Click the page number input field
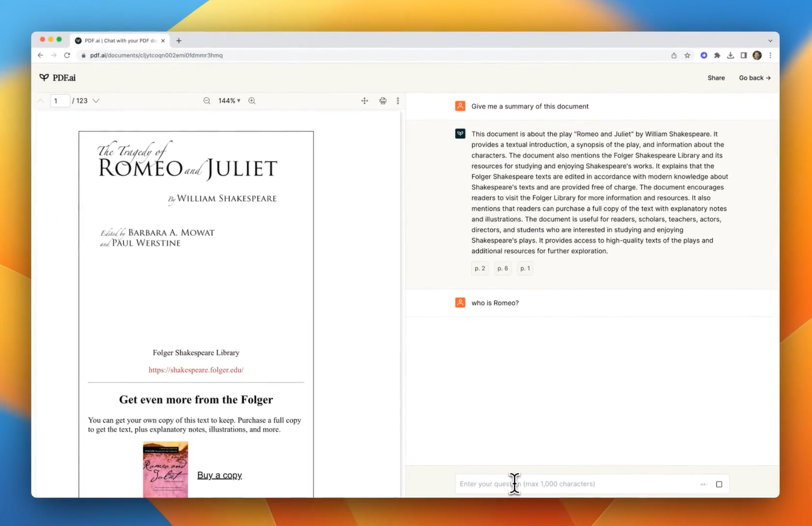812x526 pixels. (x=60, y=101)
